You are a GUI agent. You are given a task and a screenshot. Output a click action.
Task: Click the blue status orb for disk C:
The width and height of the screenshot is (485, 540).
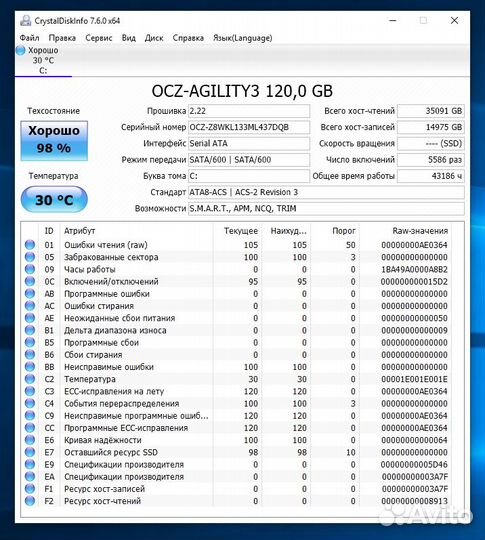(x=21, y=50)
